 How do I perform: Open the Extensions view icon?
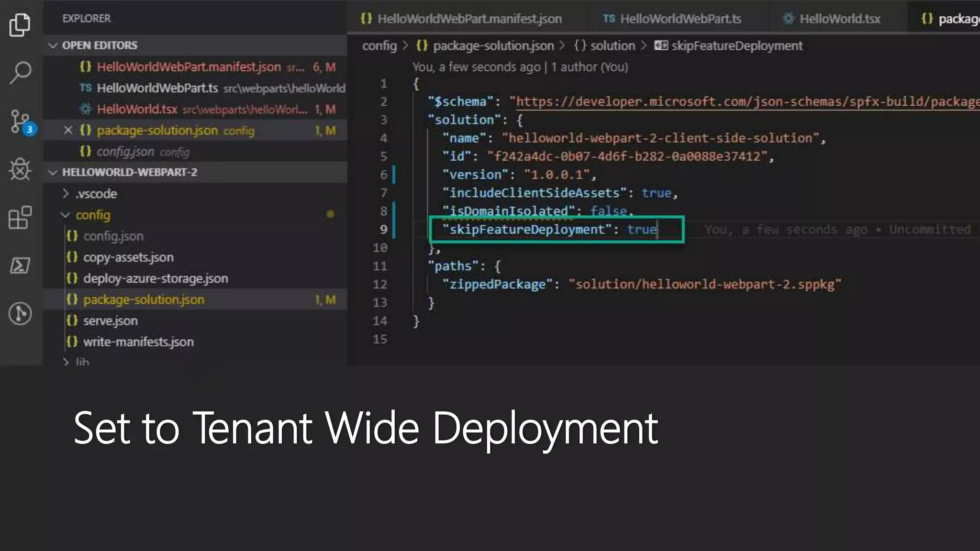[20, 218]
